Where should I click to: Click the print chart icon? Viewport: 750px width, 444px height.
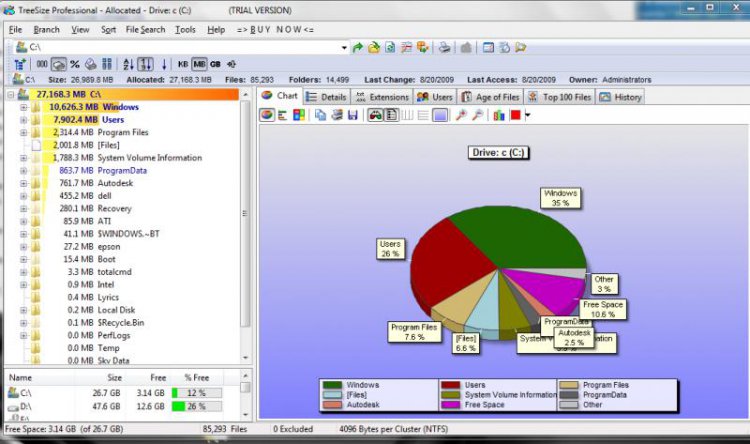[x=337, y=115]
